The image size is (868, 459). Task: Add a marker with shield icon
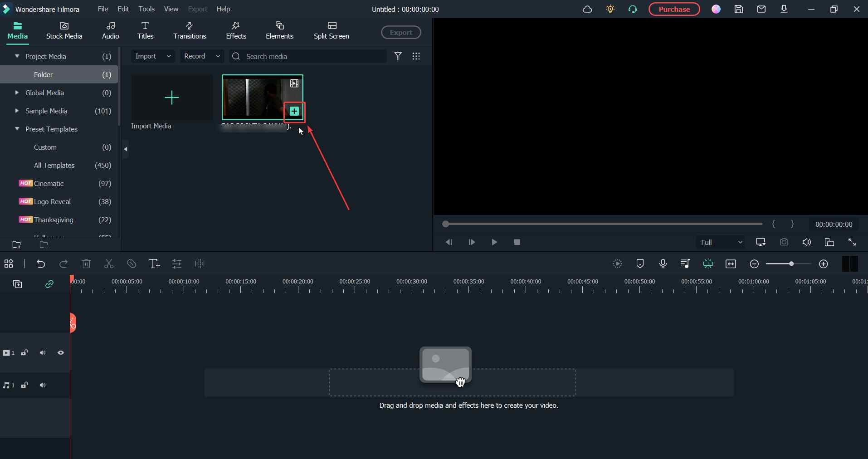click(x=640, y=264)
